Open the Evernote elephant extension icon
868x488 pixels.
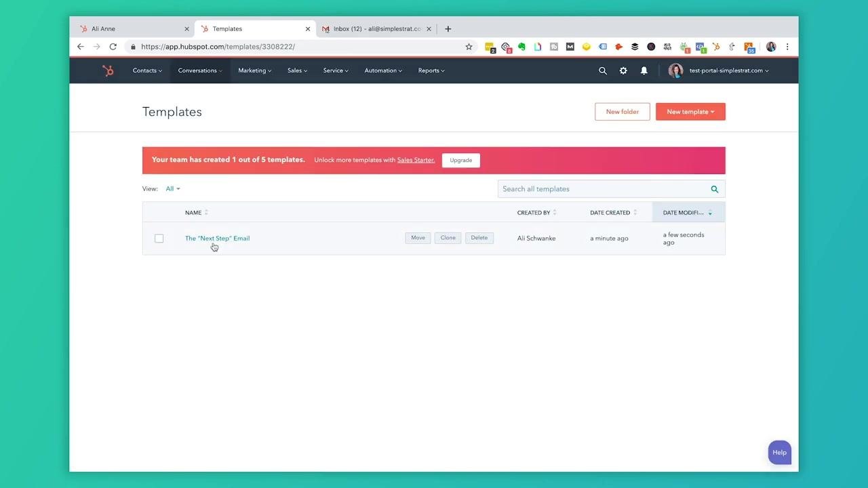click(521, 47)
